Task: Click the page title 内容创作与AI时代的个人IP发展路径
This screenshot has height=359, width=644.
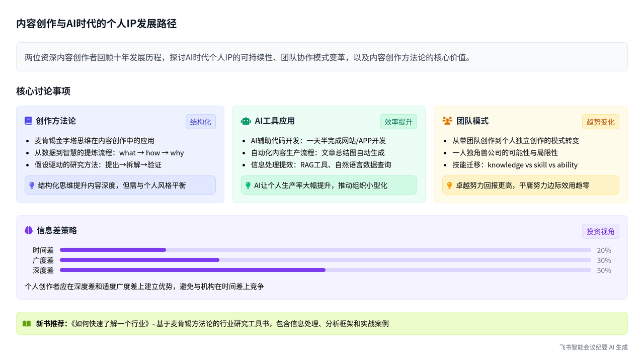Action: coord(96,24)
